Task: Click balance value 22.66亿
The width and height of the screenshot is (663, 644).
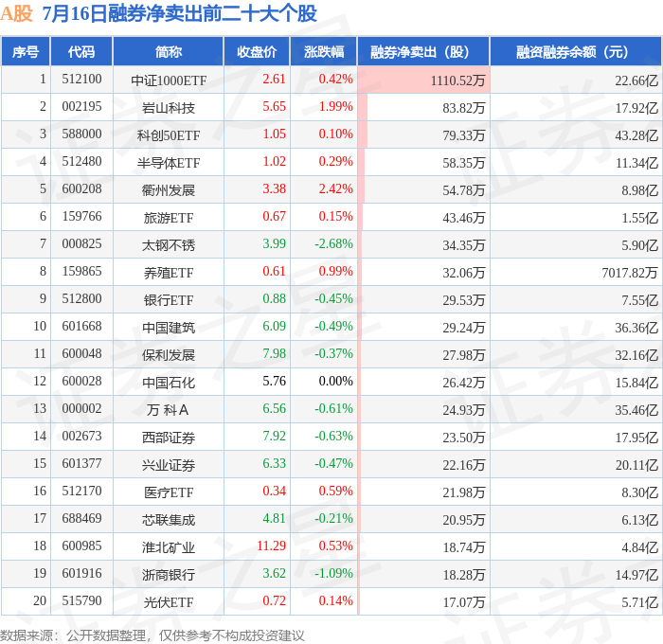Action: point(636,80)
